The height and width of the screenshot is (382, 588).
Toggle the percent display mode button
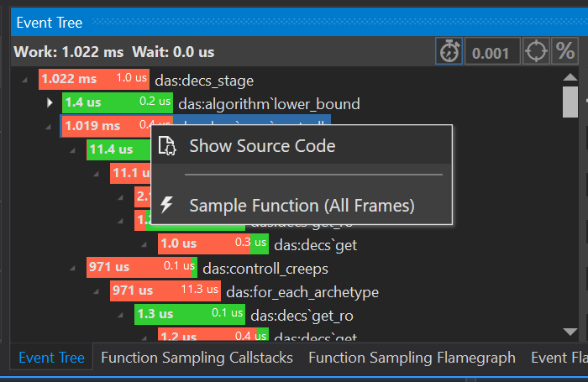(564, 51)
